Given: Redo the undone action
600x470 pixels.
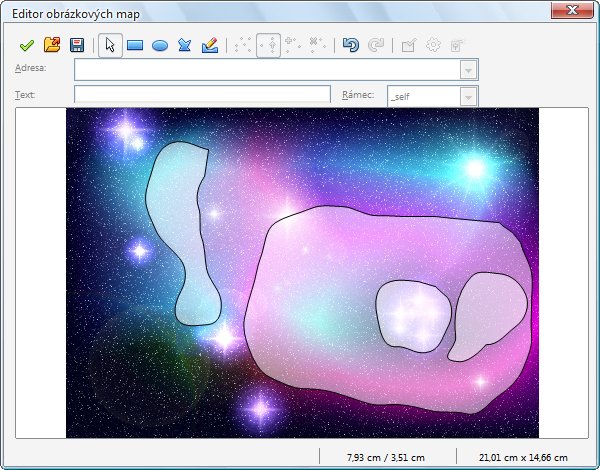Looking at the screenshot, I should click(x=376, y=45).
